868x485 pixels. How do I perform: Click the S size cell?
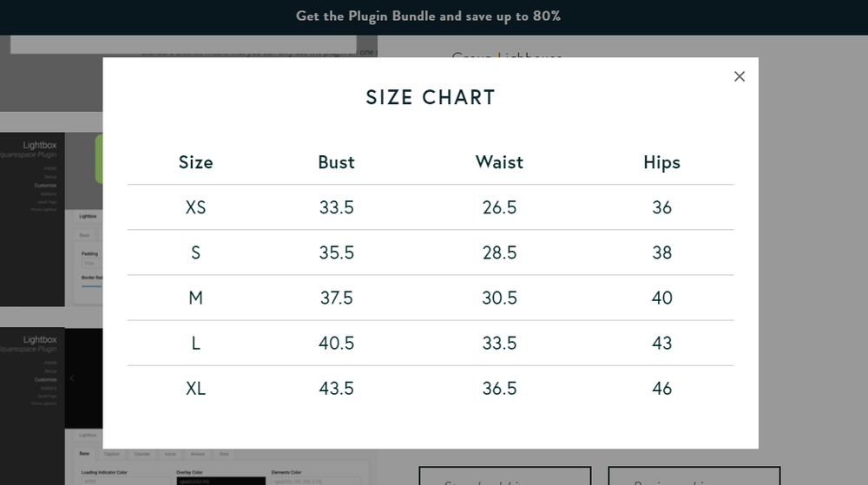coord(195,252)
